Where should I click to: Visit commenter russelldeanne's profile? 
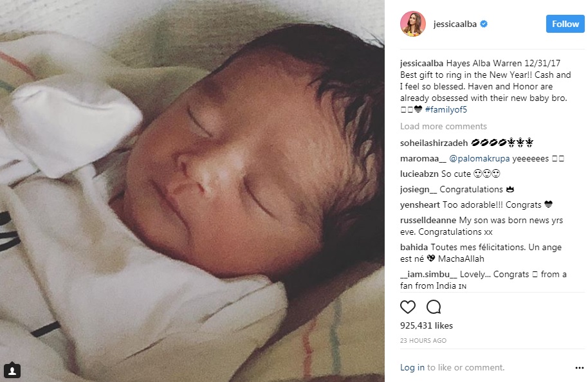click(x=428, y=220)
